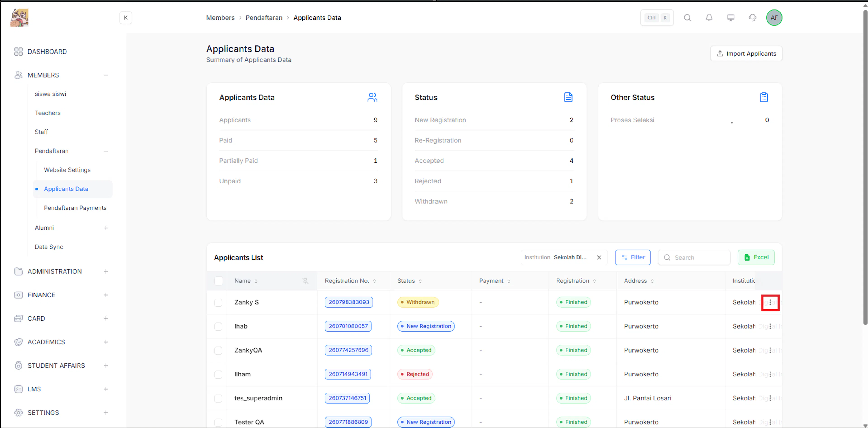The width and height of the screenshot is (868, 428).
Task: Click the search magnifier icon in header
Action: (x=687, y=18)
